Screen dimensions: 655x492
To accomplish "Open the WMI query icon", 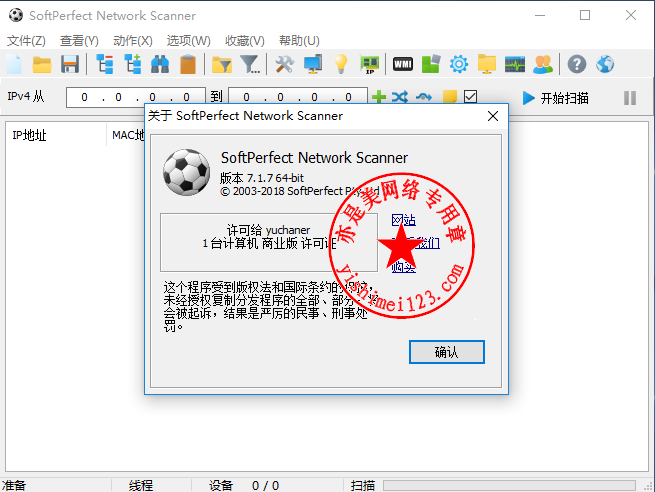I will pyautogui.click(x=403, y=64).
